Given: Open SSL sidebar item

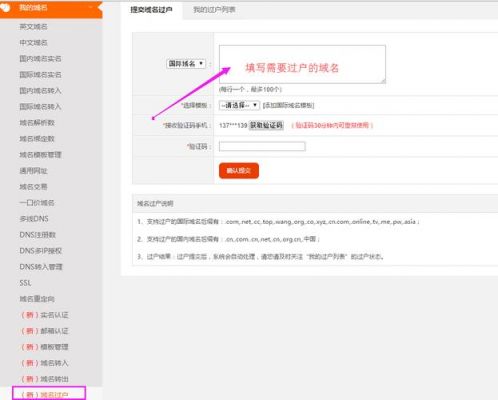Looking at the screenshot, I should [25, 283].
